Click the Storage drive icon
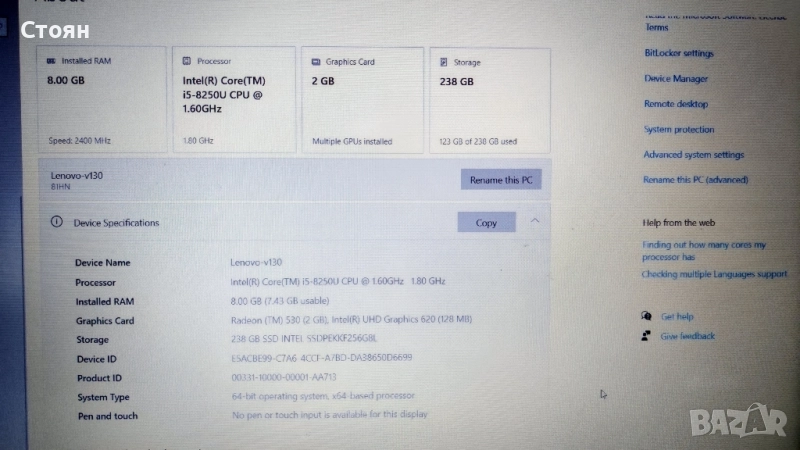This screenshot has height=450, width=800. point(444,62)
